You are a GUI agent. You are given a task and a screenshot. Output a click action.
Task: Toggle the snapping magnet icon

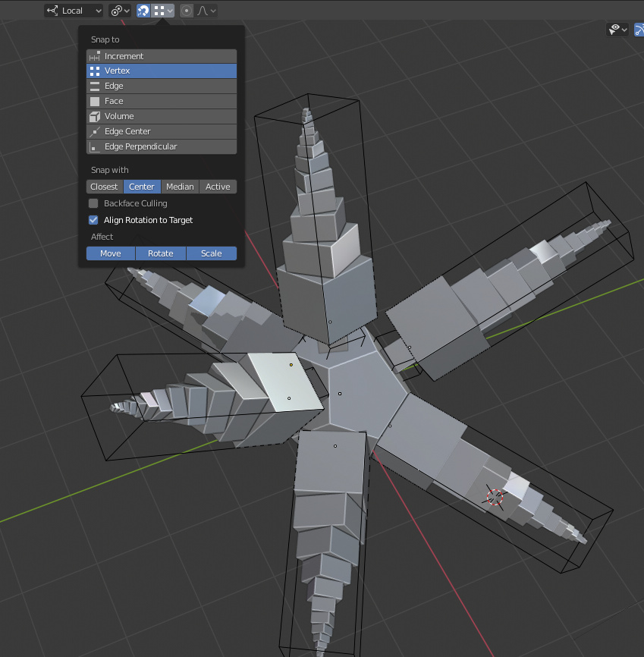[143, 11]
